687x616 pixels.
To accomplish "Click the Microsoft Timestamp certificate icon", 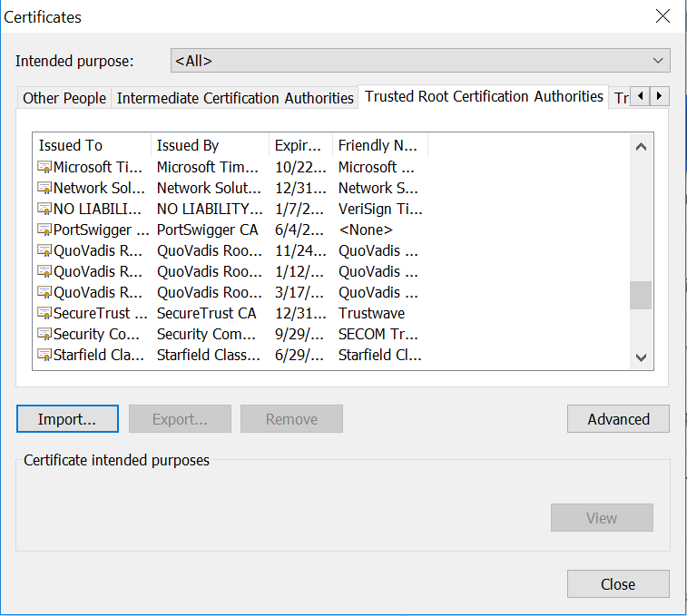I will (x=44, y=167).
